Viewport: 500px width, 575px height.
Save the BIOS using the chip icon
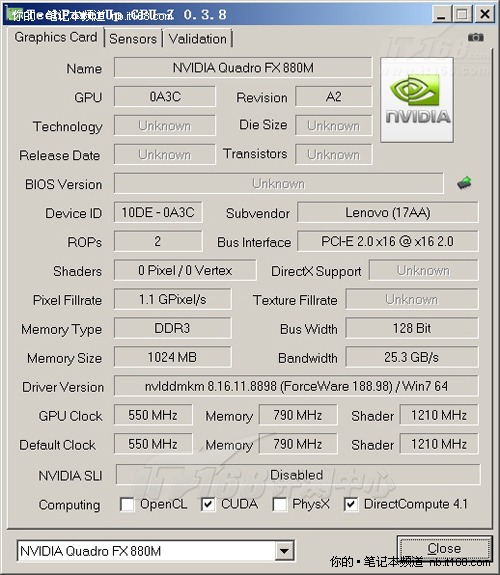click(x=464, y=183)
